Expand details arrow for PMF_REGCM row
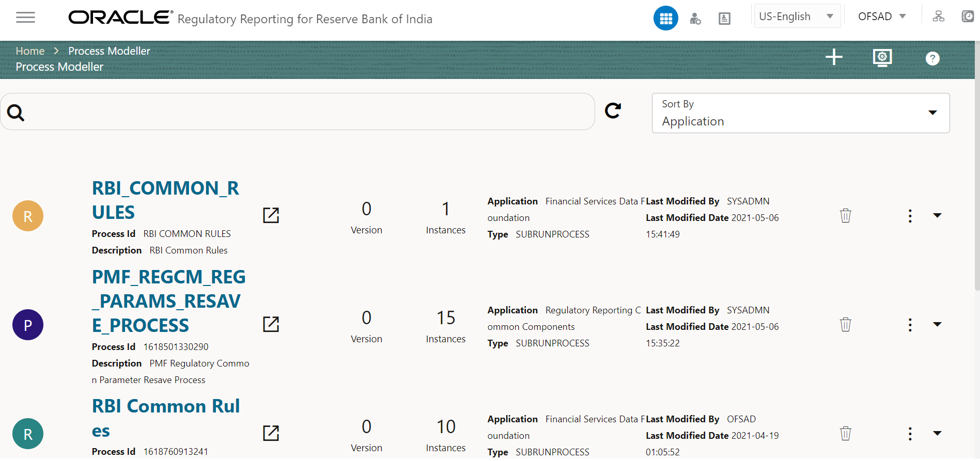 937,324
